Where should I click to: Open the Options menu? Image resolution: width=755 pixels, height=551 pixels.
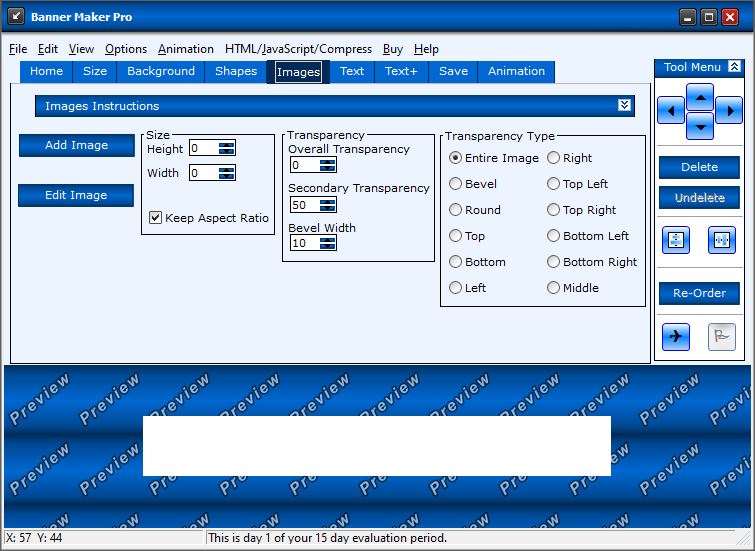[126, 49]
